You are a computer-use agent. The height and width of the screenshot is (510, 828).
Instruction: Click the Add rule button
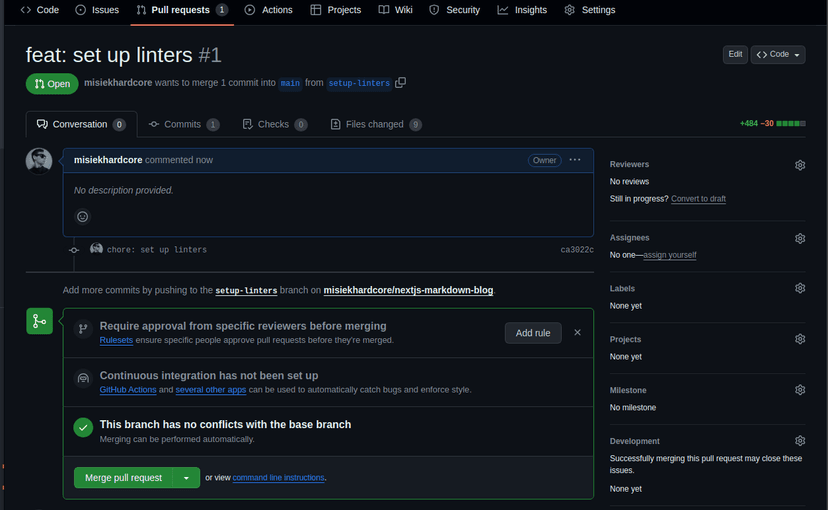pos(533,333)
